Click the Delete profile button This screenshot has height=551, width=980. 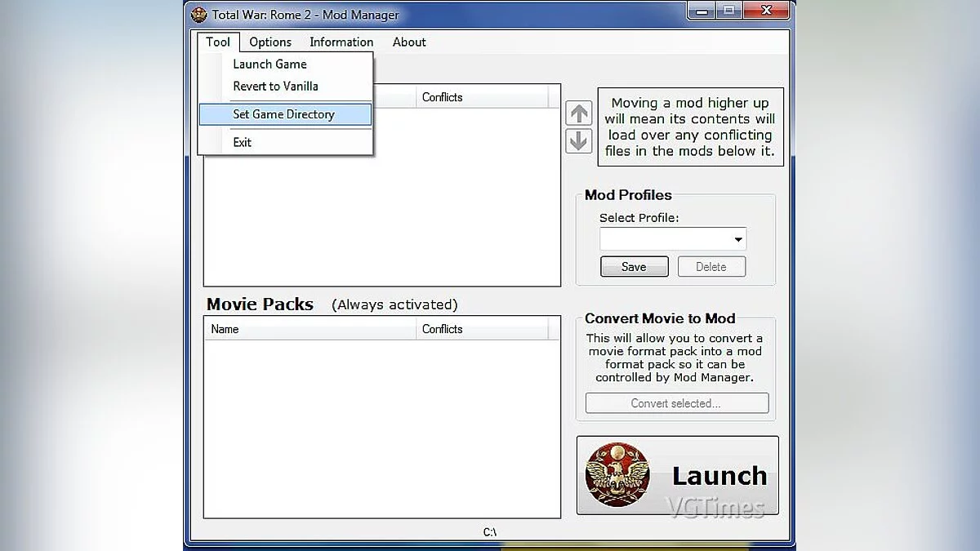pyautogui.click(x=711, y=267)
